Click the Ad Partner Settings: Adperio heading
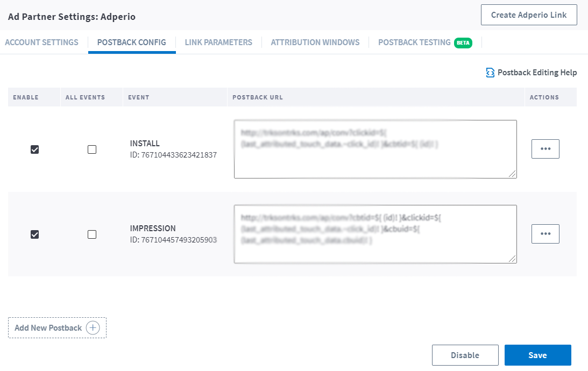 point(72,17)
